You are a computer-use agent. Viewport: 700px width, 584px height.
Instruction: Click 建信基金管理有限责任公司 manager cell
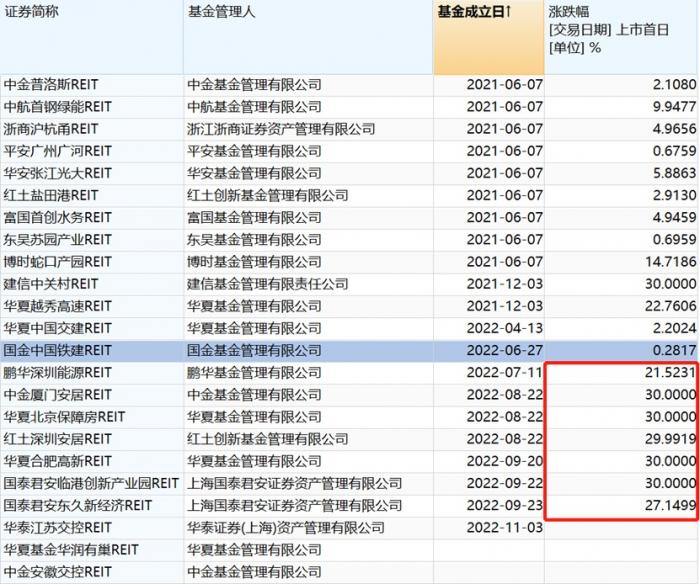click(x=308, y=284)
